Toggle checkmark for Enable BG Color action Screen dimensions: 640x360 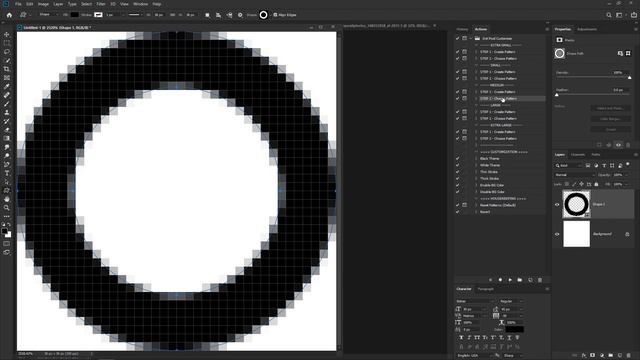457,185
